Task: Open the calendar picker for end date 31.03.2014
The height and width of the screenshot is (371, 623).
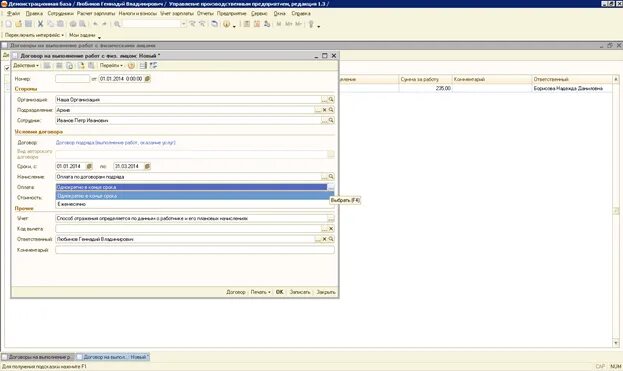Action: pos(147,166)
